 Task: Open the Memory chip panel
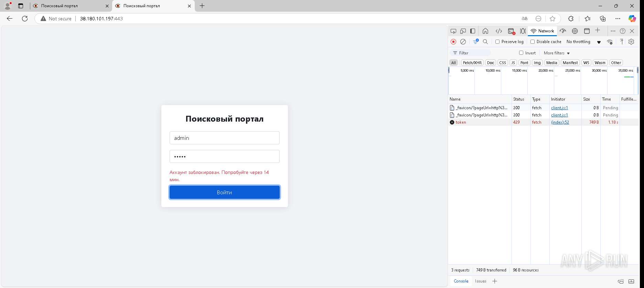575,31
